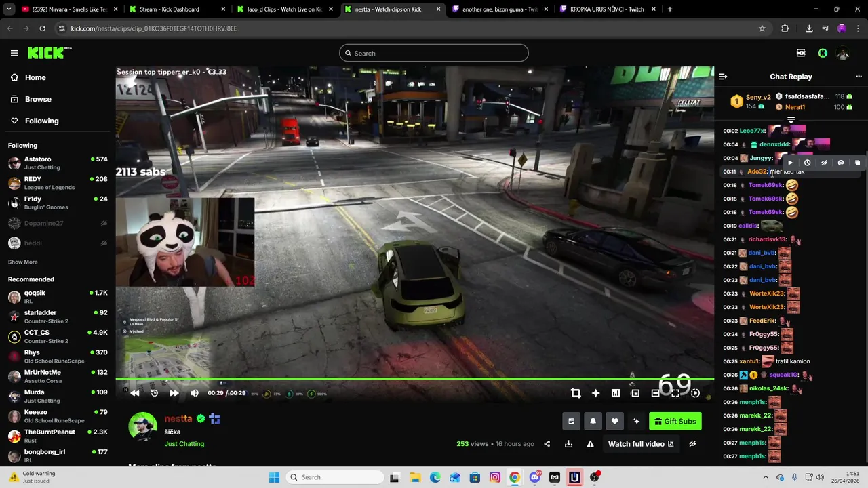Open stream stats bar-chart icon in player
The image size is (868, 488).
[615, 393]
